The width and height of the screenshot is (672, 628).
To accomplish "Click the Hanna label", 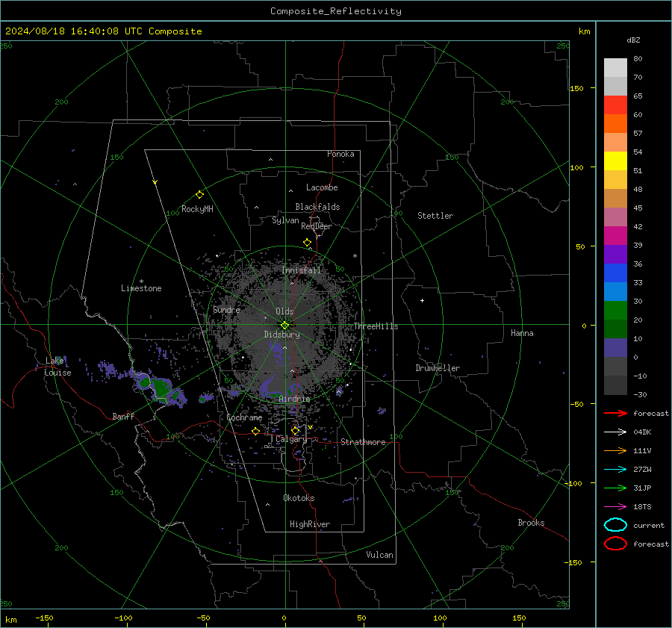I will coord(522,333).
